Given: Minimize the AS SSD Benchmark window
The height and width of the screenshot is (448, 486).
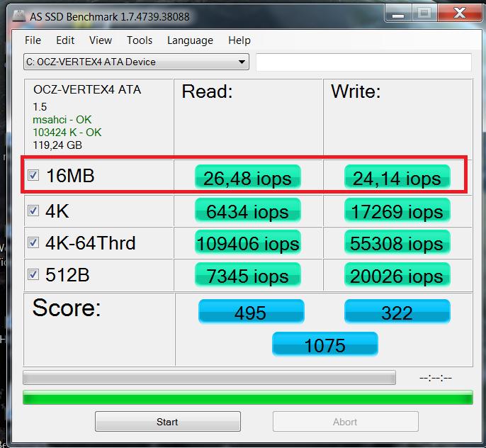Looking at the screenshot, I should pos(398,14).
